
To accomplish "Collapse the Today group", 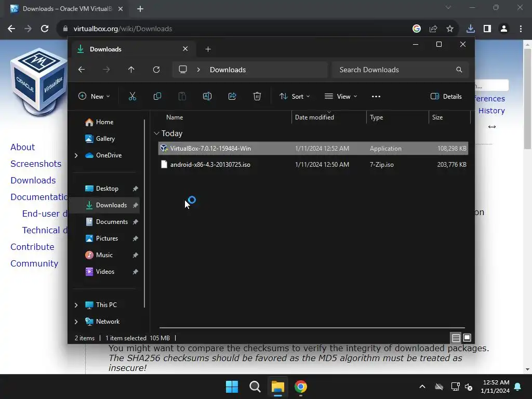I will click(x=156, y=134).
